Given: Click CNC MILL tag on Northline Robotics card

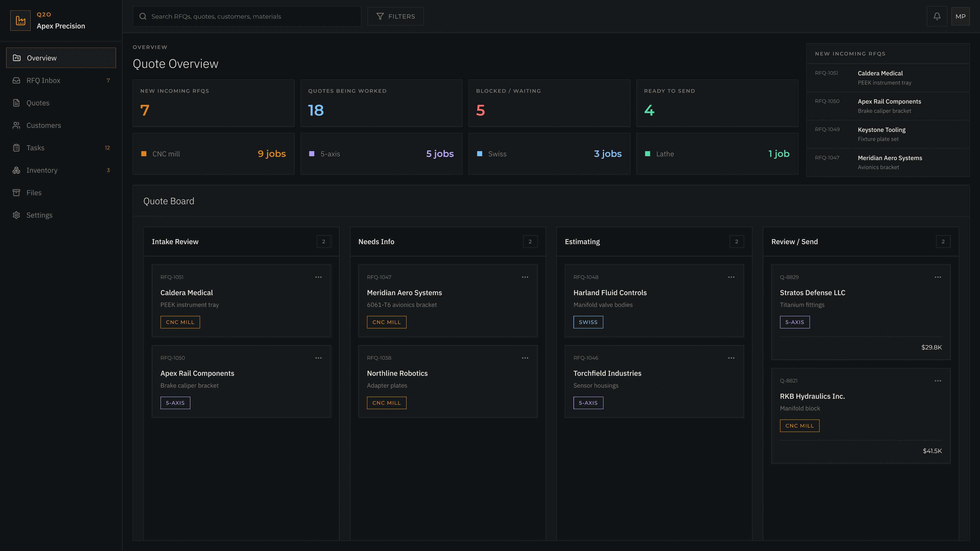Looking at the screenshot, I should [387, 403].
